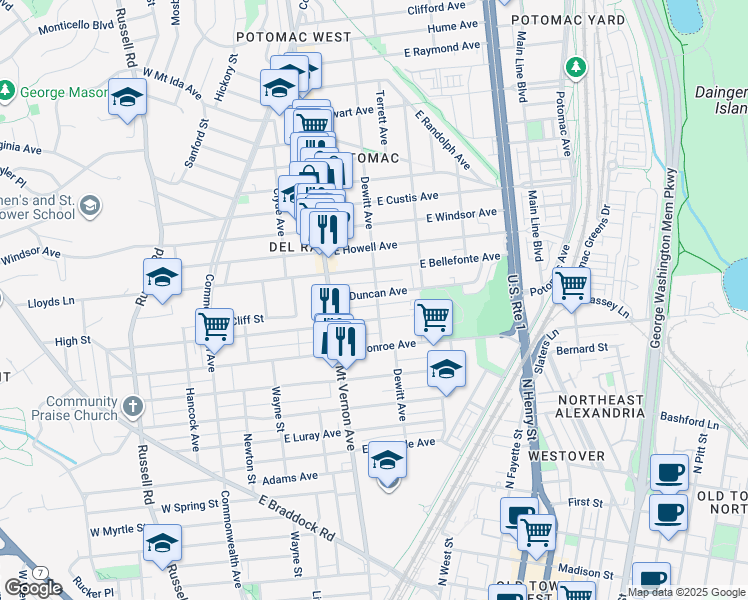
Task: Click the Bernard St label
Action: coord(582,349)
